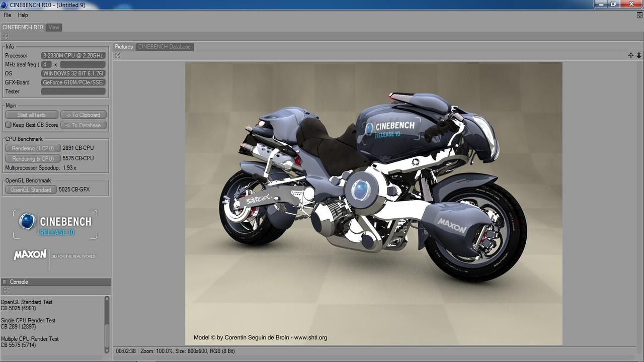Image resolution: width=644 pixels, height=362 pixels.
Task: Click the GFX-Board info field
Action: click(73, 82)
